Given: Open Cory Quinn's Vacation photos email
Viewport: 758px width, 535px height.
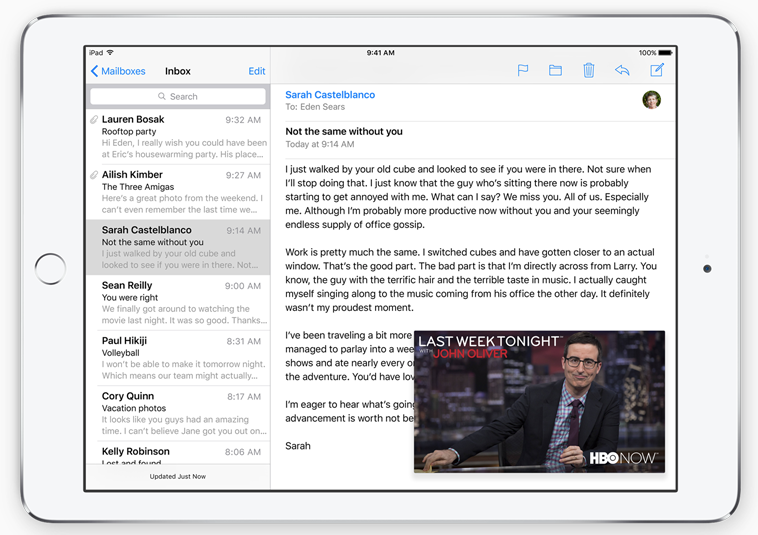Looking at the screenshot, I should (x=180, y=413).
